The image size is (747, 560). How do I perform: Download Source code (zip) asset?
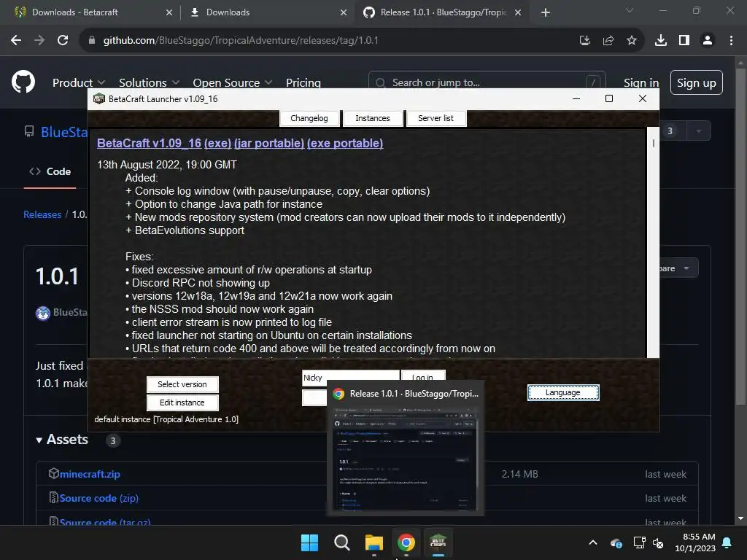coord(99,498)
